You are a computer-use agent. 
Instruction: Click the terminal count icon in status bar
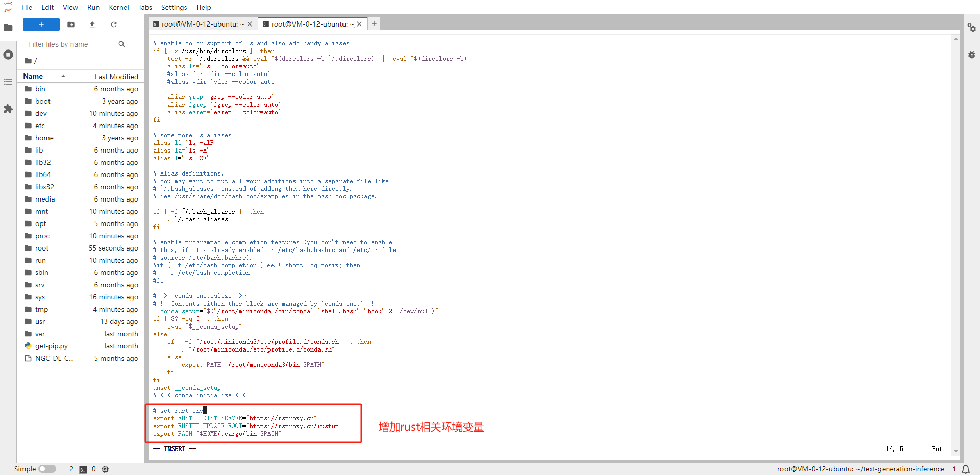(x=83, y=469)
